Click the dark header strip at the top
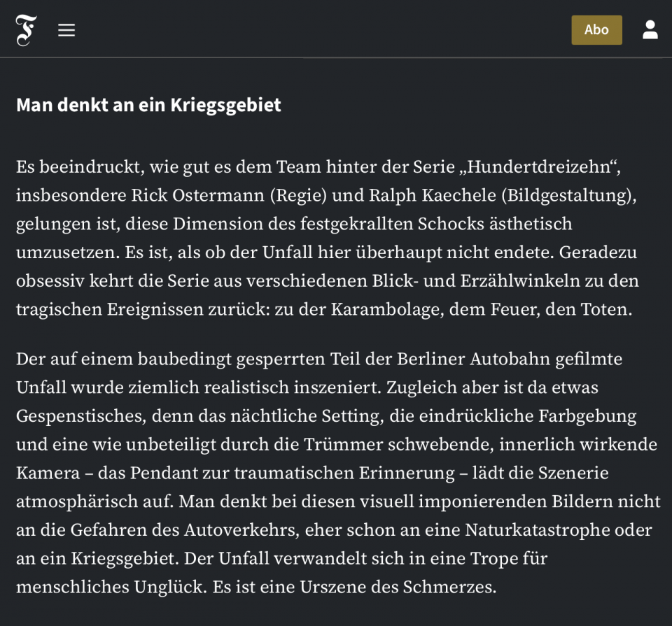This screenshot has height=626, width=672. (x=336, y=29)
